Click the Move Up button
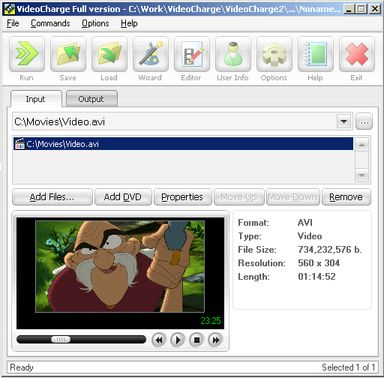 pos(239,197)
